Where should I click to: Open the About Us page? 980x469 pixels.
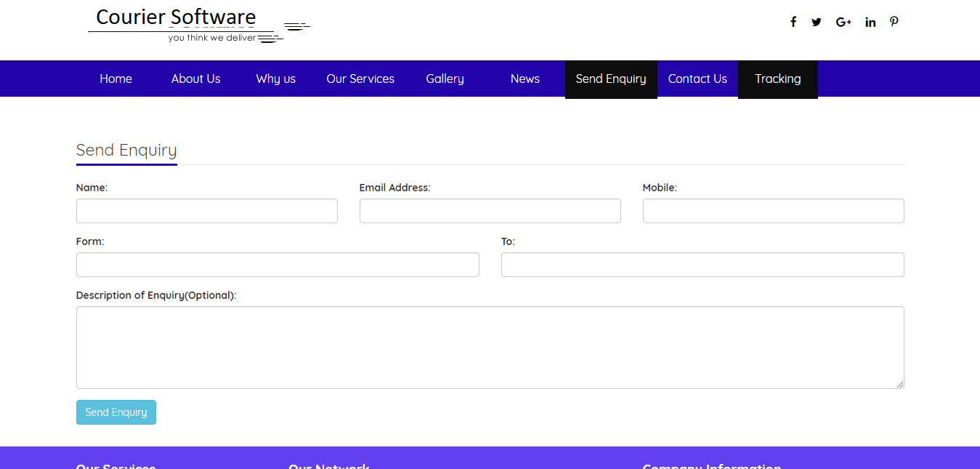(195, 79)
